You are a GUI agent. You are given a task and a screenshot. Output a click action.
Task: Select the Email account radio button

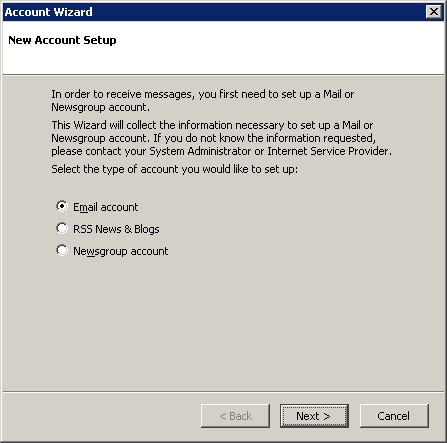tap(62, 206)
